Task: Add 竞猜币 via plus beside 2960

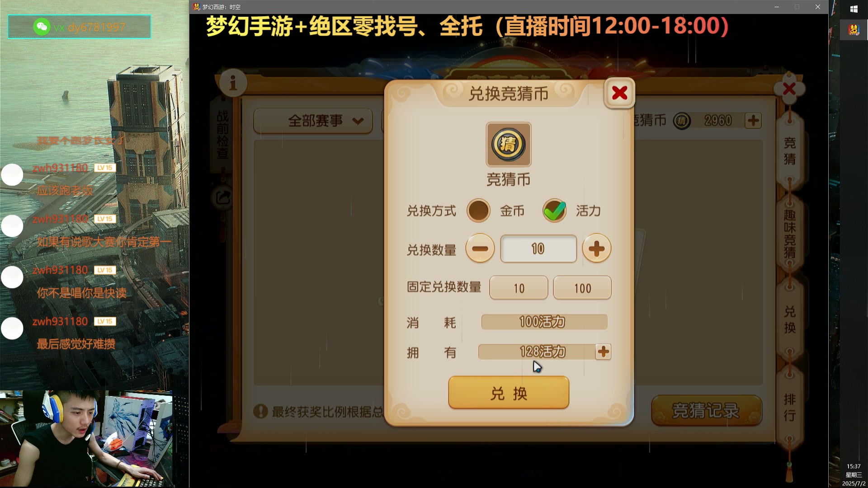Action: [753, 121]
